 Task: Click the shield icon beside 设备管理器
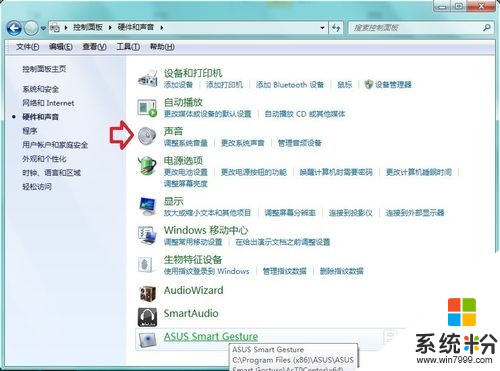point(368,85)
